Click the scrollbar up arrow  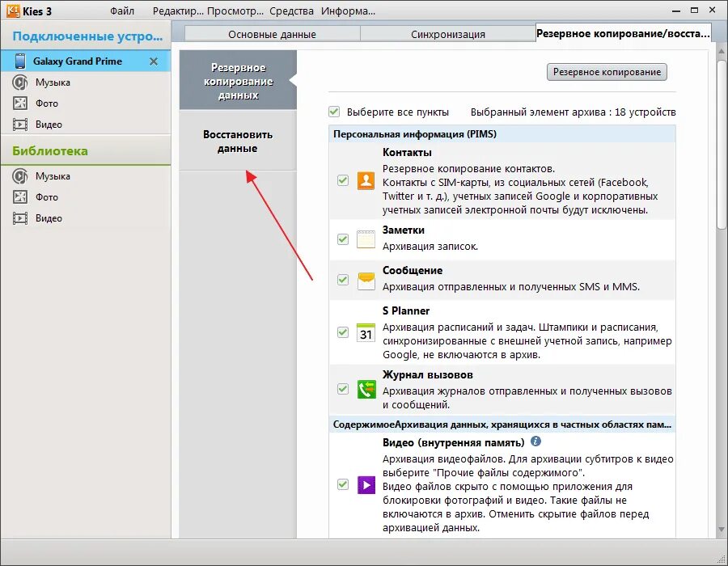(721, 51)
